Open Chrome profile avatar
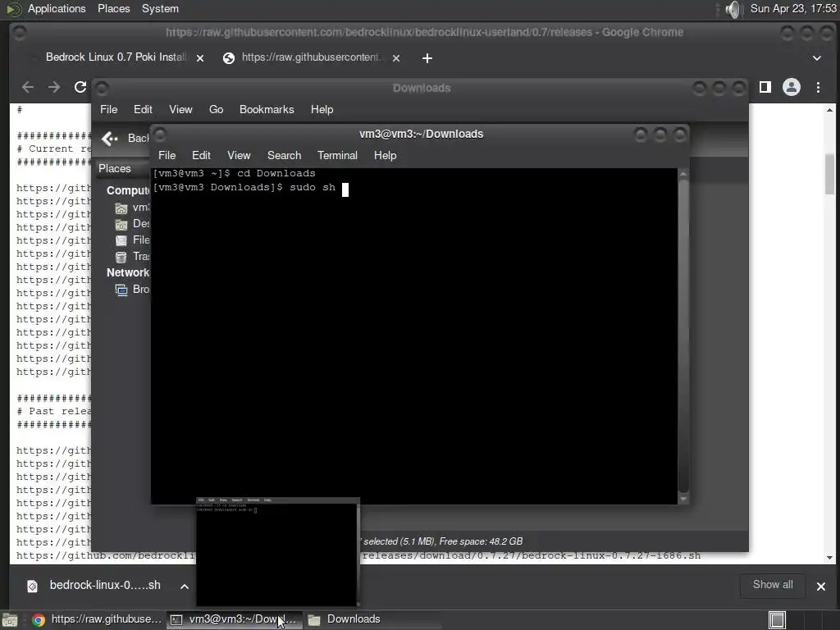The image size is (840, 630). click(792, 87)
